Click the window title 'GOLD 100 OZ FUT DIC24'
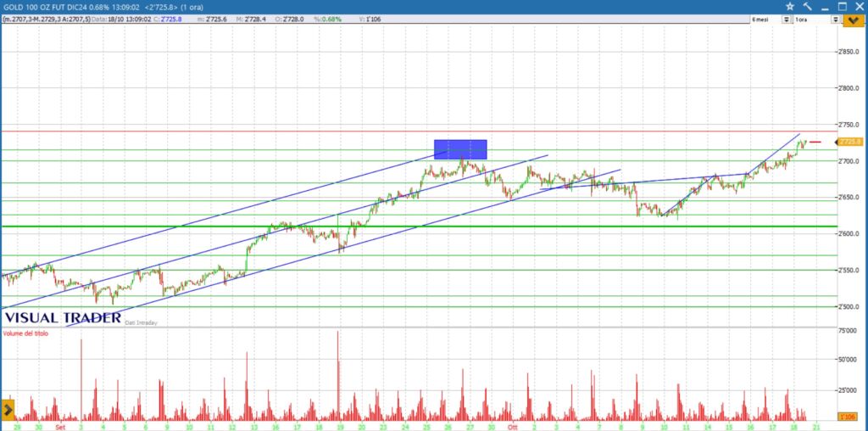Image resolution: width=868 pixels, height=431 pixels. point(46,7)
